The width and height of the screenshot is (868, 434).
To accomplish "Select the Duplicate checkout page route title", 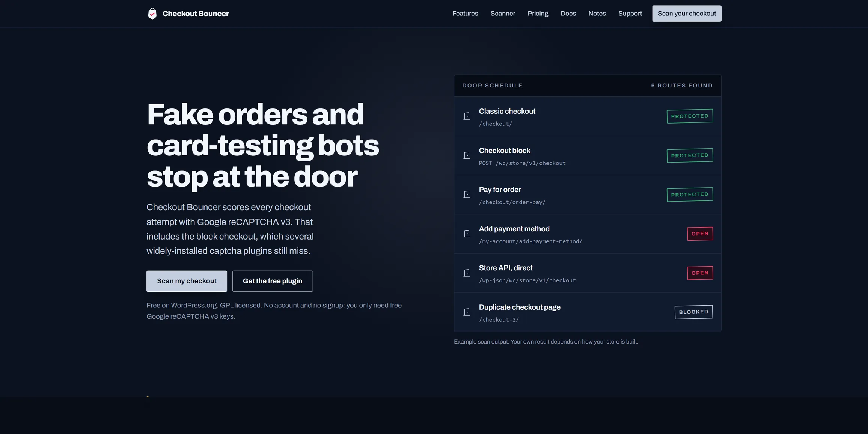I will point(520,307).
